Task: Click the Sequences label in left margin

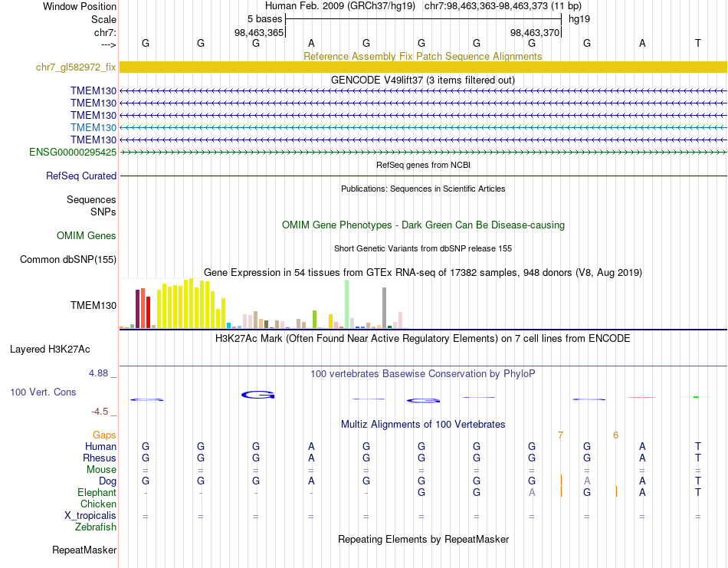Action: point(91,200)
